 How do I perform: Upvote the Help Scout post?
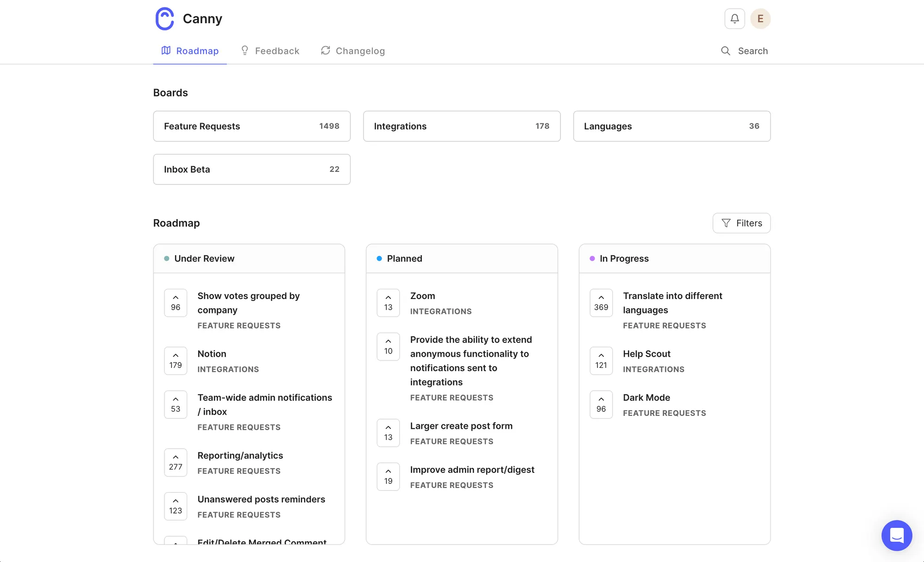point(601,360)
